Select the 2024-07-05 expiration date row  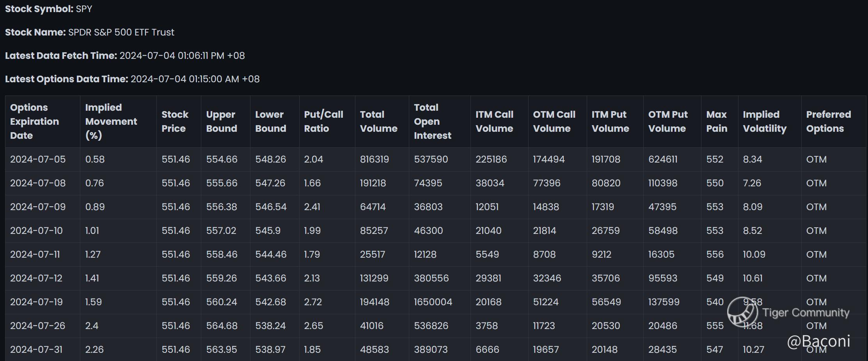tap(38, 159)
